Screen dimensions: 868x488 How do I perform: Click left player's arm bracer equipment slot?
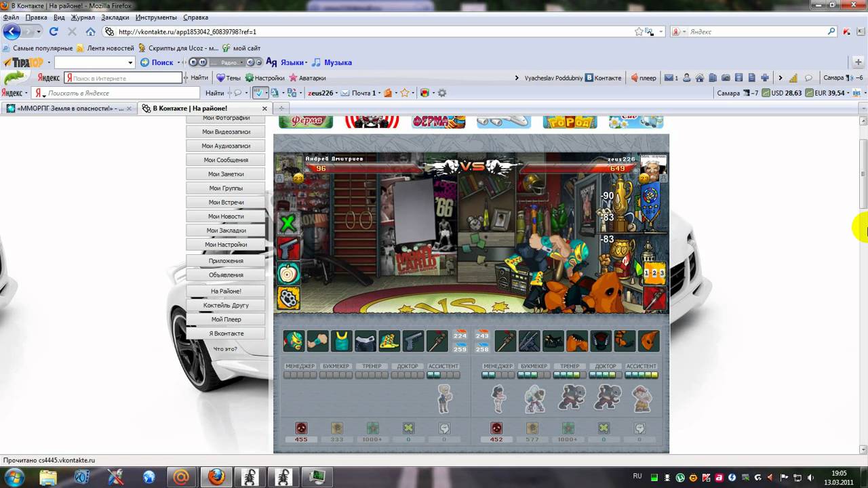[x=318, y=341]
